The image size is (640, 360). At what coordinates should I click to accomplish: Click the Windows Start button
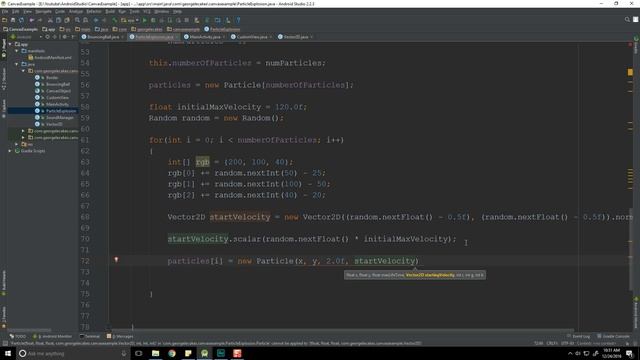(x=8, y=353)
